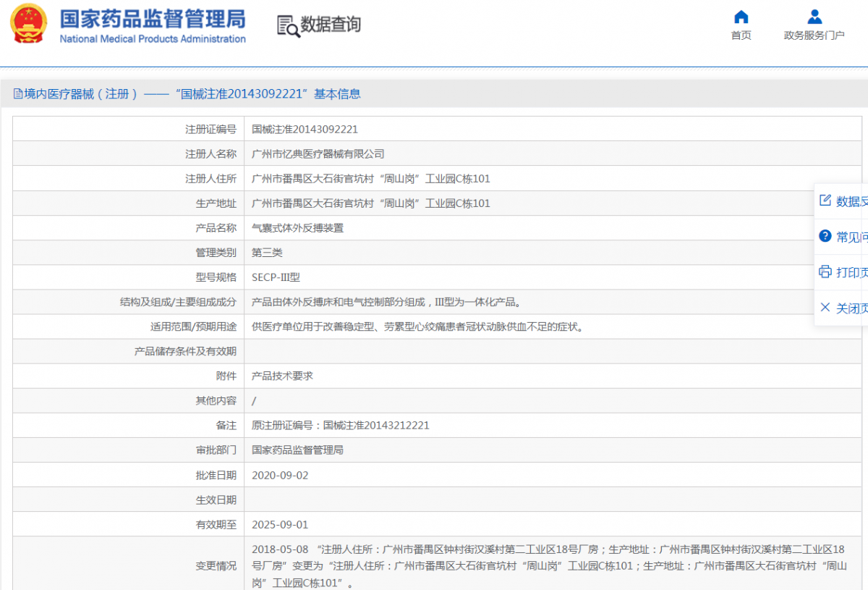868x590 pixels.
Task: Click the 型号规格 row label
Action: point(216,277)
